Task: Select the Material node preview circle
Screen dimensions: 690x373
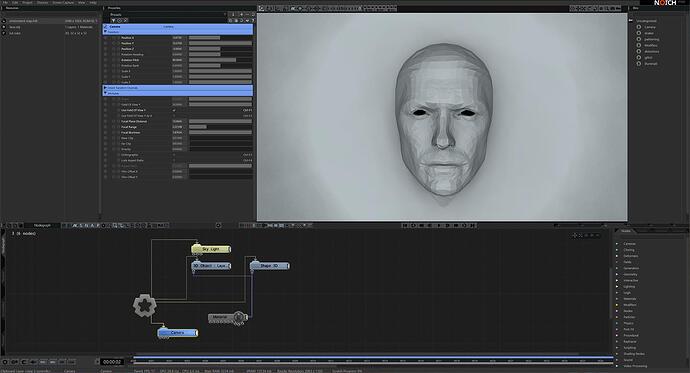Action: [239, 317]
